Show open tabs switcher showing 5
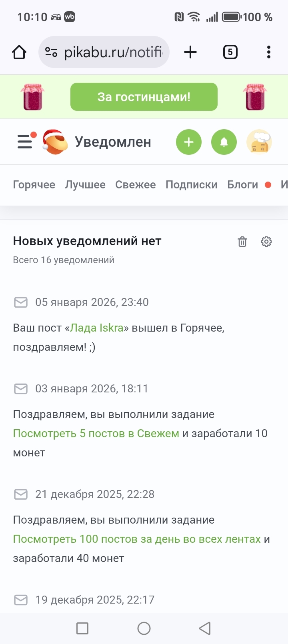This screenshot has height=644, width=288. pyautogui.click(x=230, y=52)
